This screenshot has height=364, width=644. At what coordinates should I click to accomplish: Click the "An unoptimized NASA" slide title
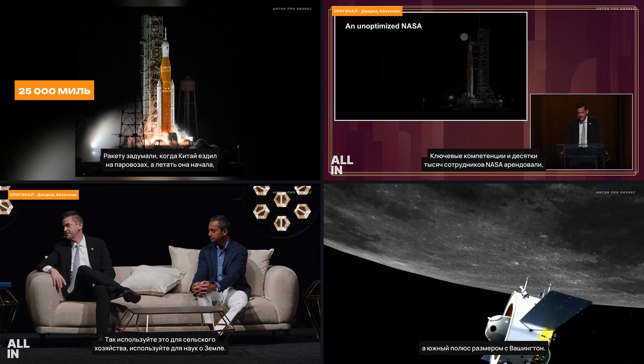(383, 26)
